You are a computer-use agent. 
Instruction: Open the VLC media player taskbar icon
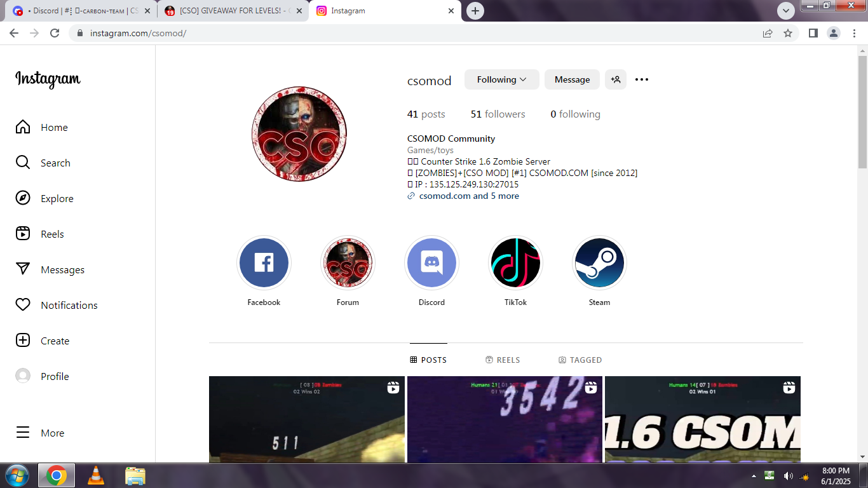click(x=96, y=475)
